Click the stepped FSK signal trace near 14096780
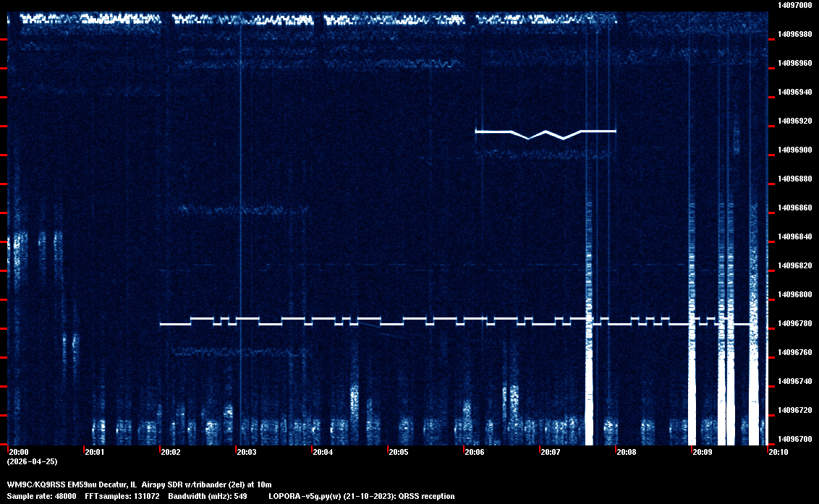 pos(457,320)
